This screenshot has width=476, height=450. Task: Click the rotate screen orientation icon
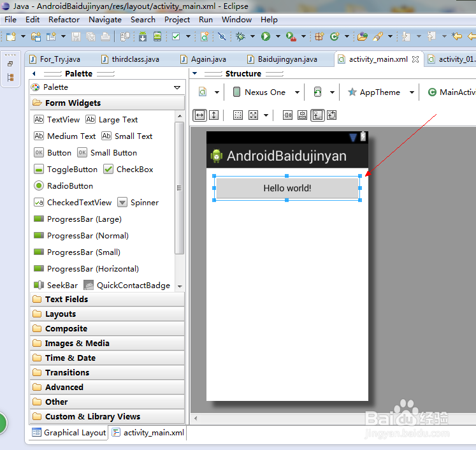point(317,92)
